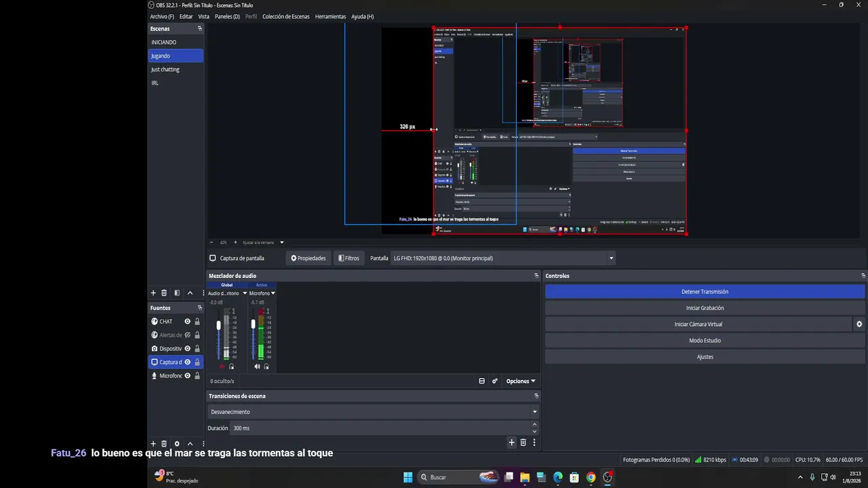The image size is (868, 488).
Task: Open the Herramientas menu
Action: pyautogui.click(x=330, y=16)
